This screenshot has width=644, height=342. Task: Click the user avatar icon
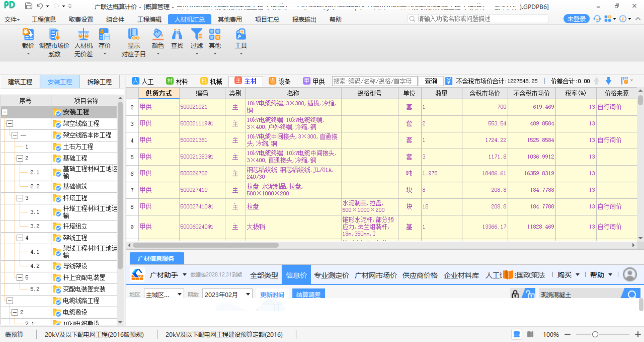point(630,275)
